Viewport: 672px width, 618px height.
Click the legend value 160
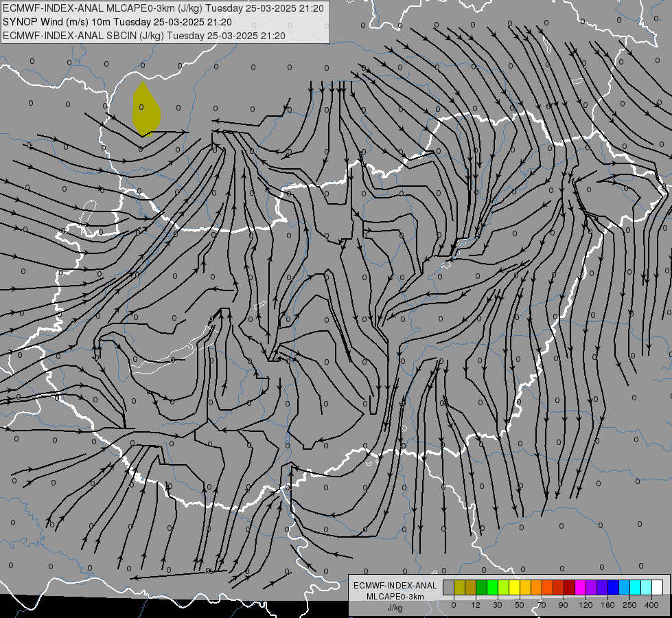(607, 605)
